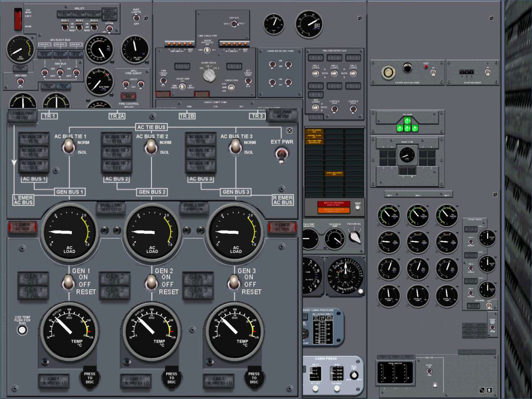The height and width of the screenshot is (399, 532).
Task: Turn the cabin altitude gauge white knob
Action: point(360,291)
